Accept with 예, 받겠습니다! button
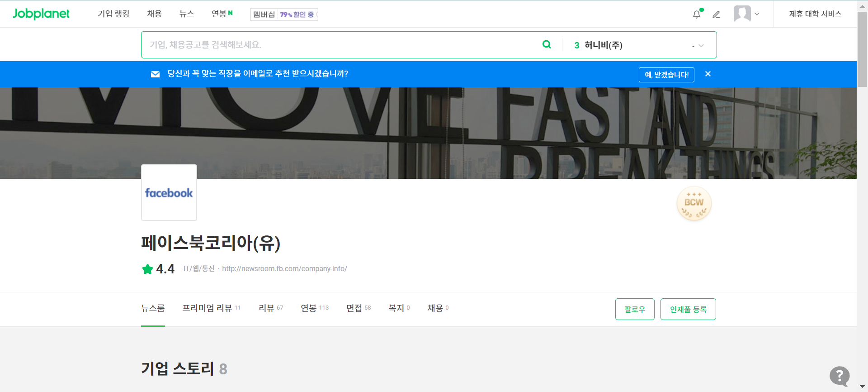The height and width of the screenshot is (392, 868). 666,75
